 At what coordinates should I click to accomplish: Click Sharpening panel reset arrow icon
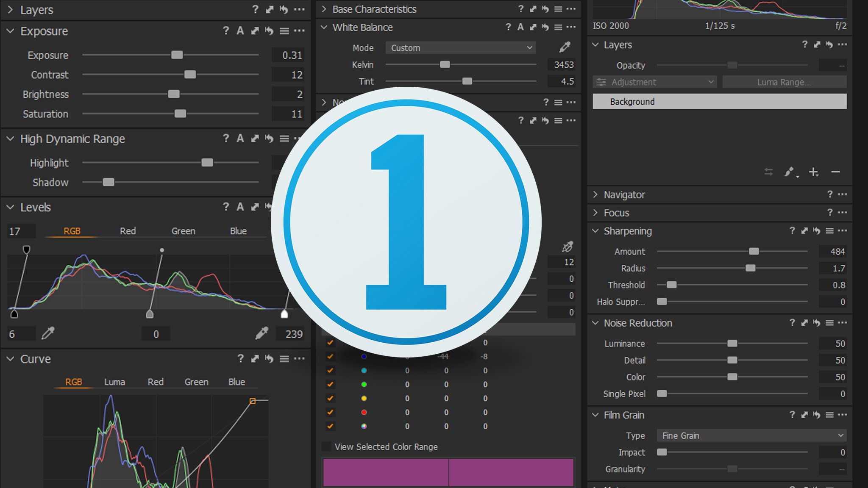click(x=817, y=231)
